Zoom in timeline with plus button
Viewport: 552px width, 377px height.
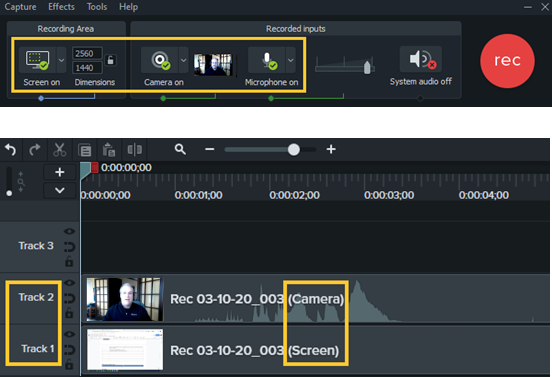[331, 149]
